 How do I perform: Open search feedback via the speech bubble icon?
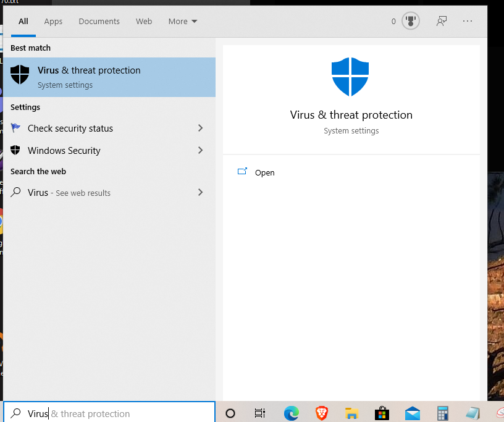coord(442,20)
